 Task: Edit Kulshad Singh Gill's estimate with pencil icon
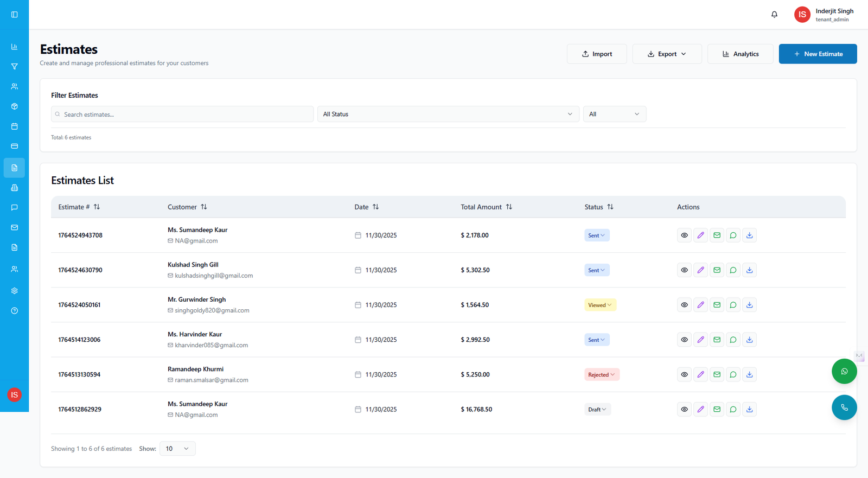[x=700, y=270]
